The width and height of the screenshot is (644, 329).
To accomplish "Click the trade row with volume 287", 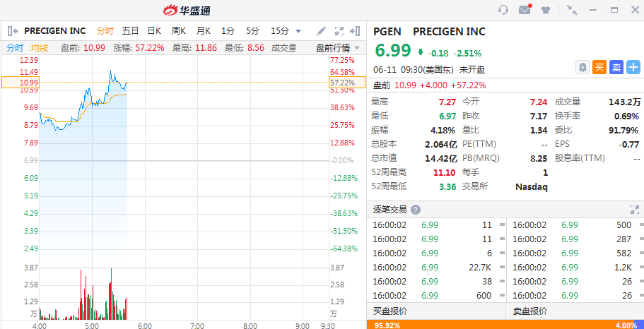I will point(574,239).
